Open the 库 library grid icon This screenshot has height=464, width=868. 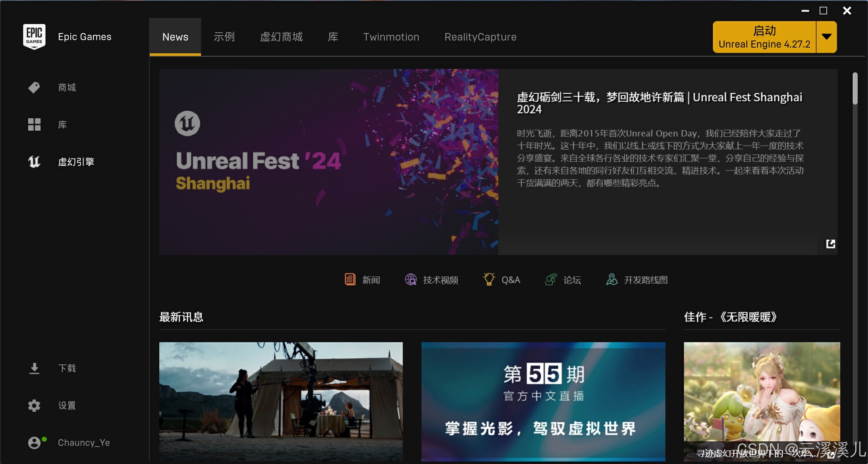pyautogui.click(x=34, y=124)
